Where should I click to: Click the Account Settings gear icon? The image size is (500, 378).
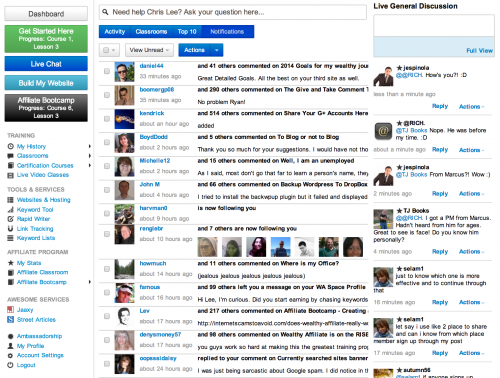point(10,355)
